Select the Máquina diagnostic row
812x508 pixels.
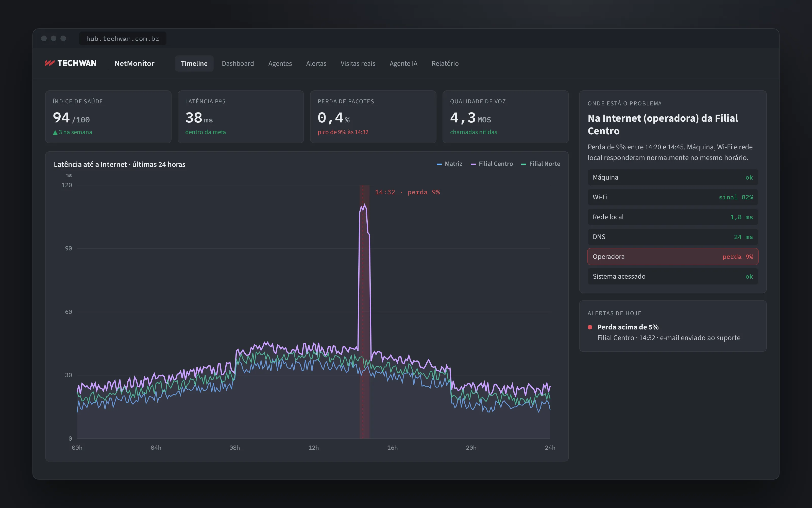coord(672,177)
